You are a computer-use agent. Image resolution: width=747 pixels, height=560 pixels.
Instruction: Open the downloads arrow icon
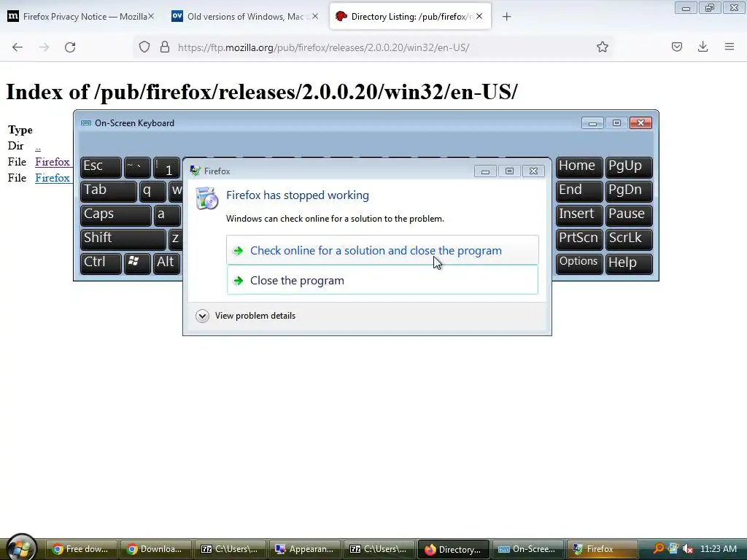tap(703, 47)
